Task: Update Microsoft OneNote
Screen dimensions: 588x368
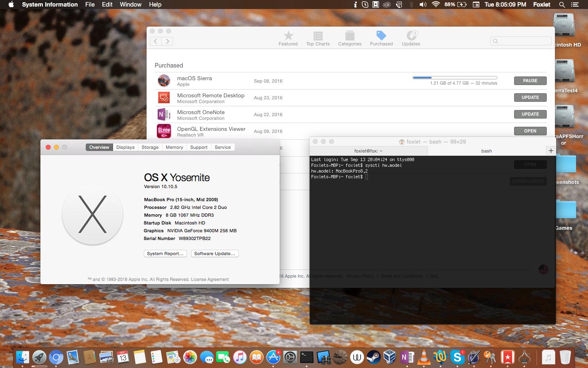Action: [x=530, y=114]
